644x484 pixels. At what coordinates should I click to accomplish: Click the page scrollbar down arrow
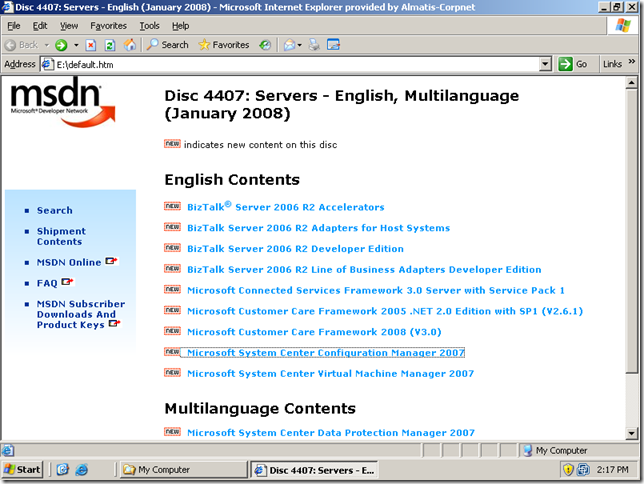click(632, 433)
